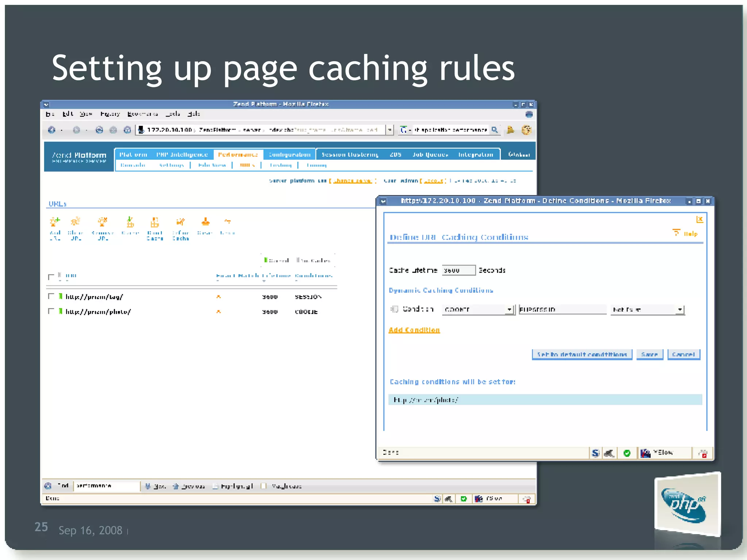
Task: Click the fourth URLs toolbar icon with green arrow
Action: point(130,222)
